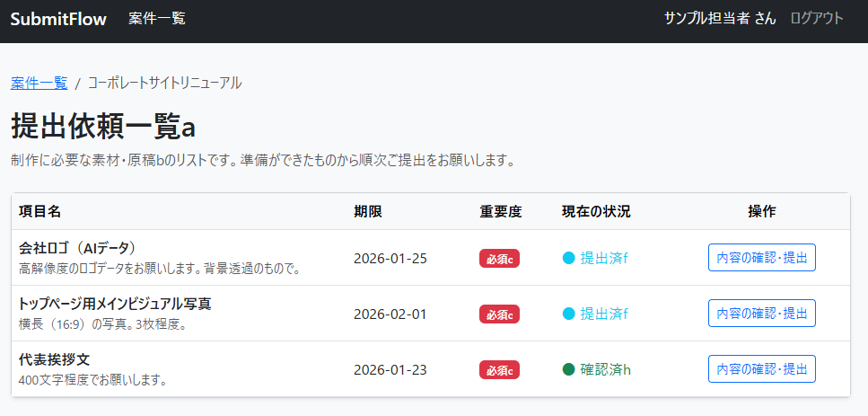Click the 確認済h status text

(605, 369)
